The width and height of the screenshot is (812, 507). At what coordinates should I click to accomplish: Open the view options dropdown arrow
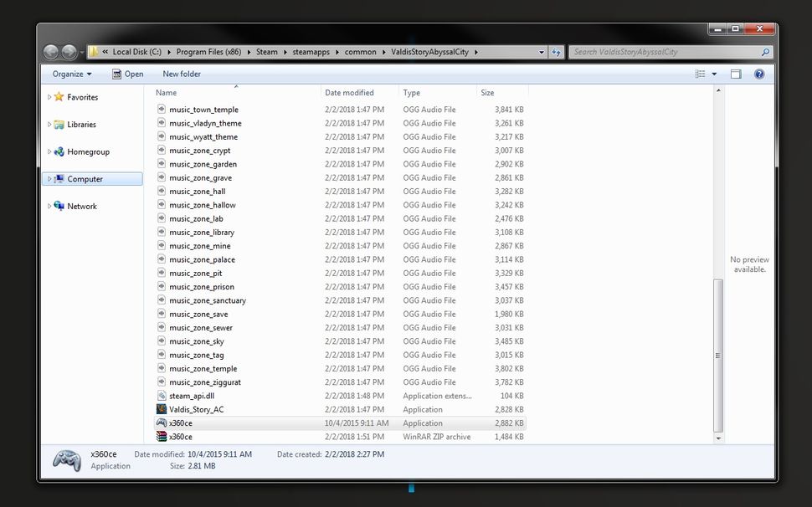pyautogui.click(x=714, y=74)
